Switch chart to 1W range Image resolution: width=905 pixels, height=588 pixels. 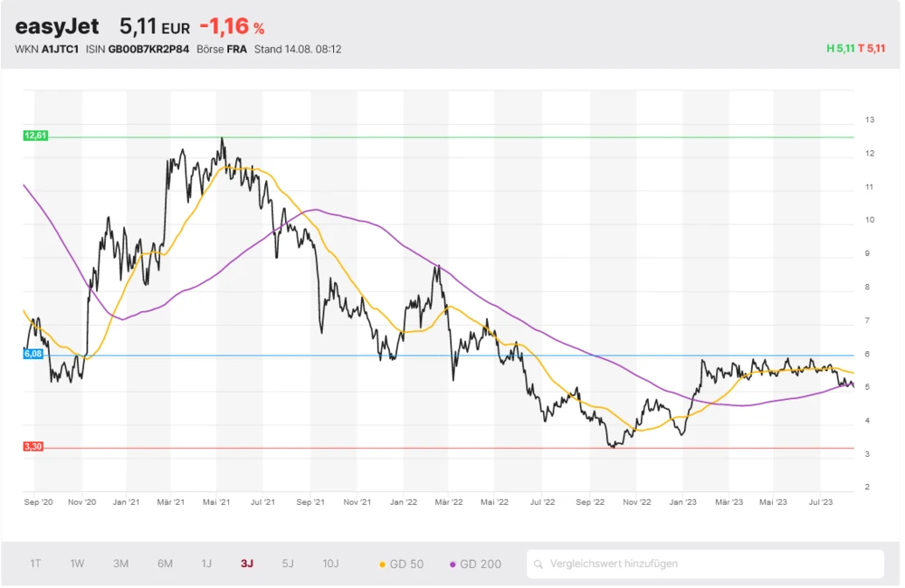77,564
